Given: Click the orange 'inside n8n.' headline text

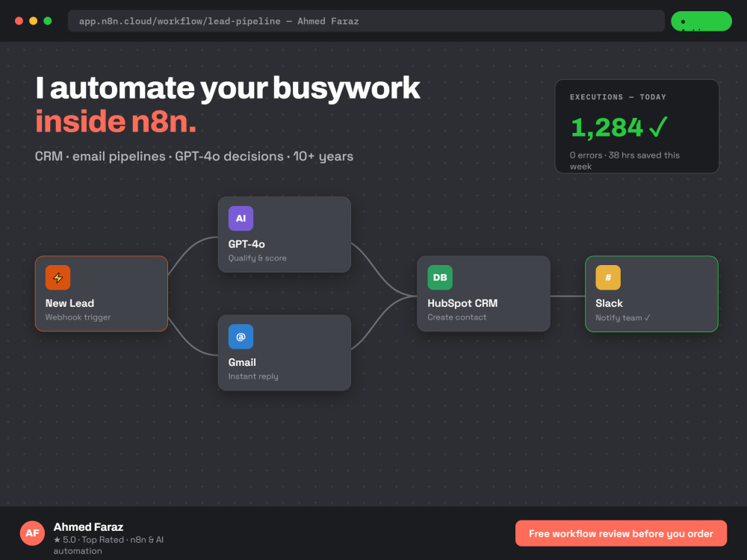Looking at the screenshot, I should click(116, 122).
